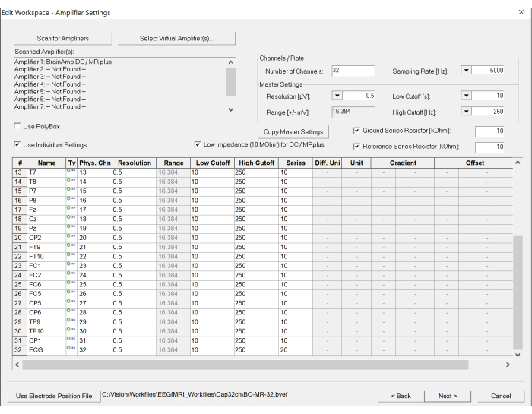Click the name cell FT10
The image size is (532, 414).
point(47,256)
